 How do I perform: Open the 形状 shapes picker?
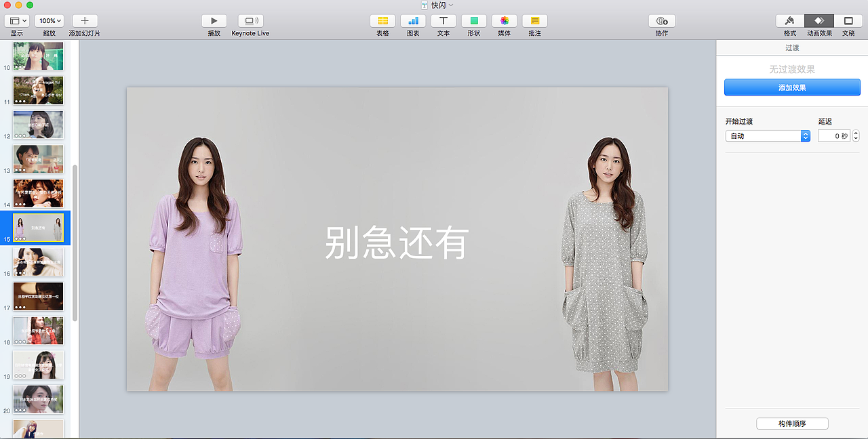pyautogui.click(x=473, y=21)
